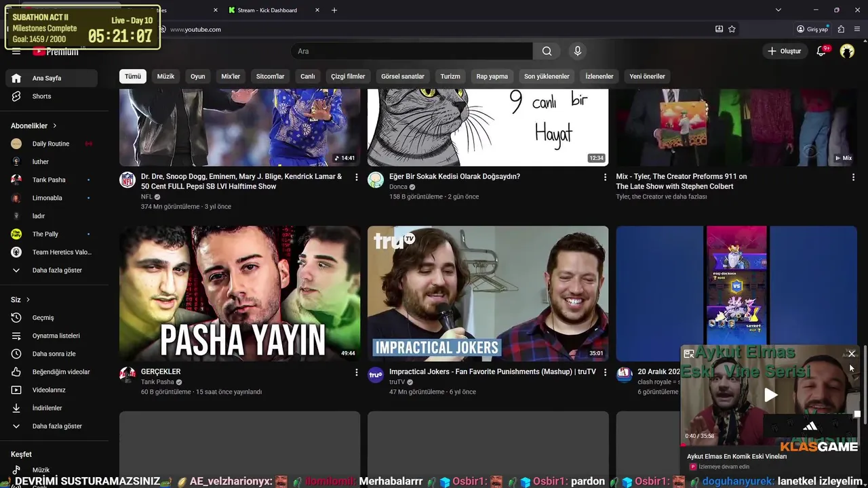Viewport: 868px width, 488px height.
Task: Select the Sitcom'lar filter chip
Action: pyautogui.click(x=270, y=76)
